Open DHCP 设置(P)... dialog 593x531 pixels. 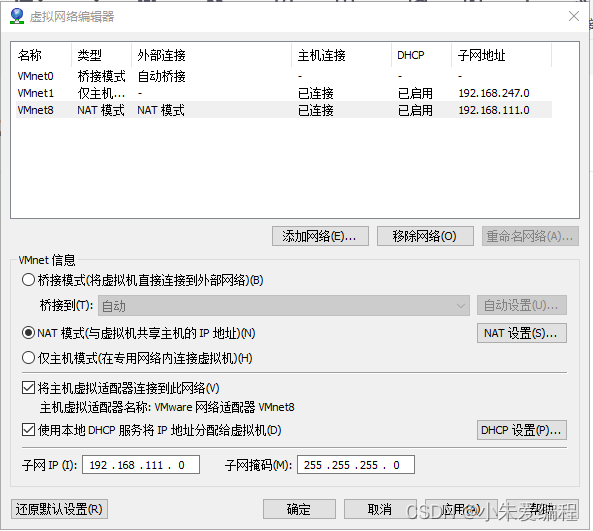pyautogui.click(x=522, y=430)
